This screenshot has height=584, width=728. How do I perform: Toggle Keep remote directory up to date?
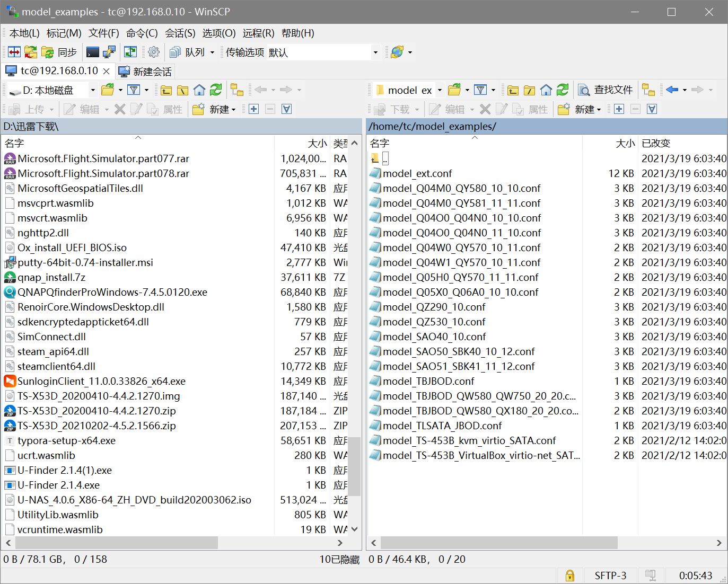tap(130, 52)
